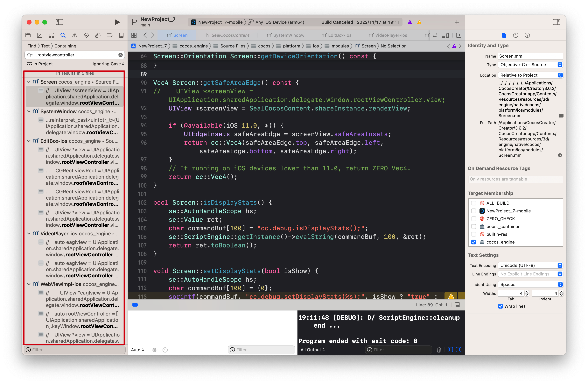The width and height of the screenshot is (588, 384).
Task: Show the History inspector
Action: [x=516, y=35]
